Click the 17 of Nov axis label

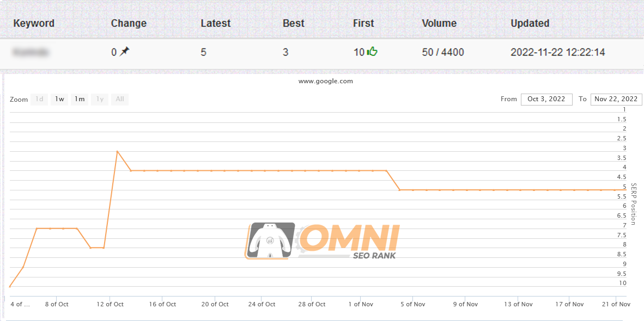570,304
